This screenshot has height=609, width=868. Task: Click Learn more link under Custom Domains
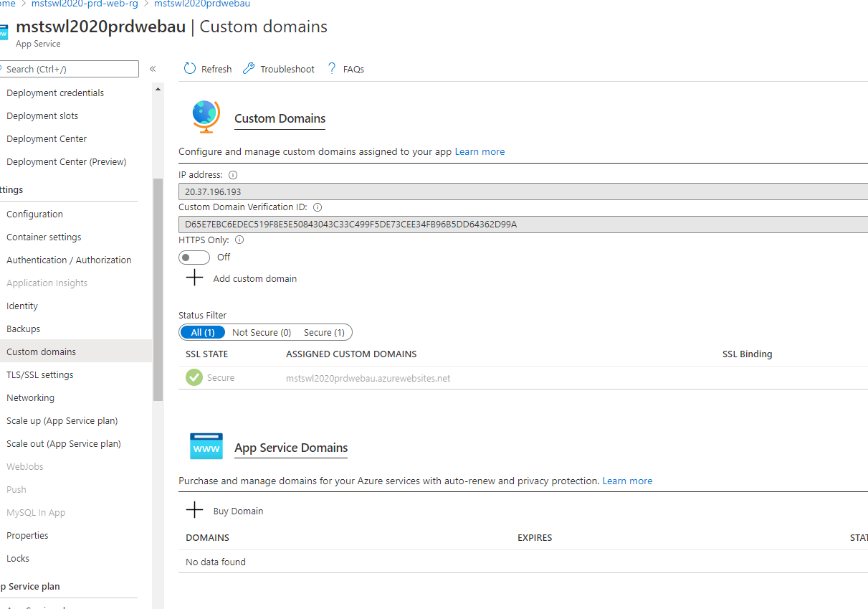(x=480, y=152)
